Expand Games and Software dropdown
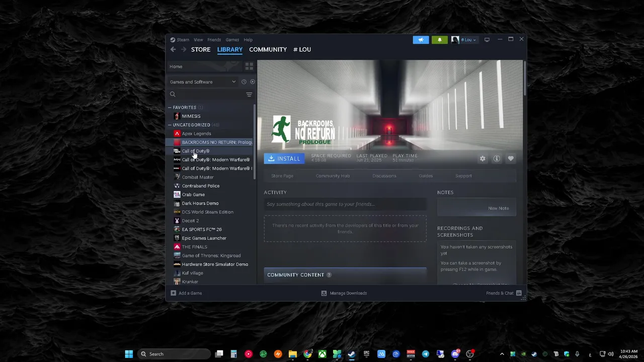This screenshot has height=362, width=644. point(203,82)
